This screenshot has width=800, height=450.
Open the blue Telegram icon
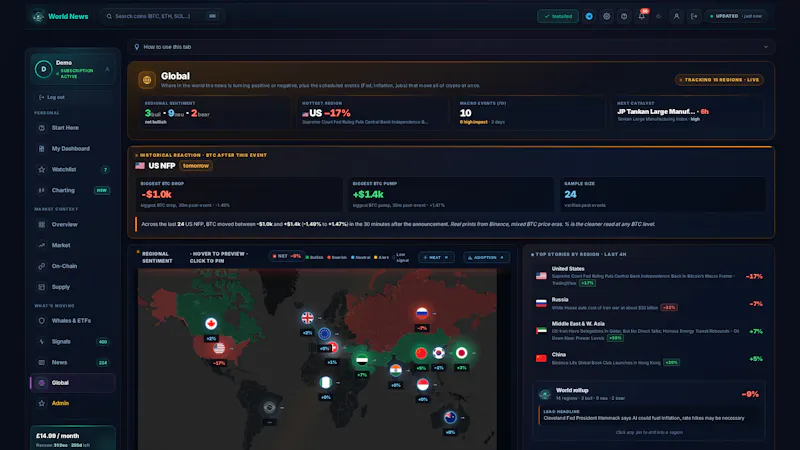tap(589, 16)
